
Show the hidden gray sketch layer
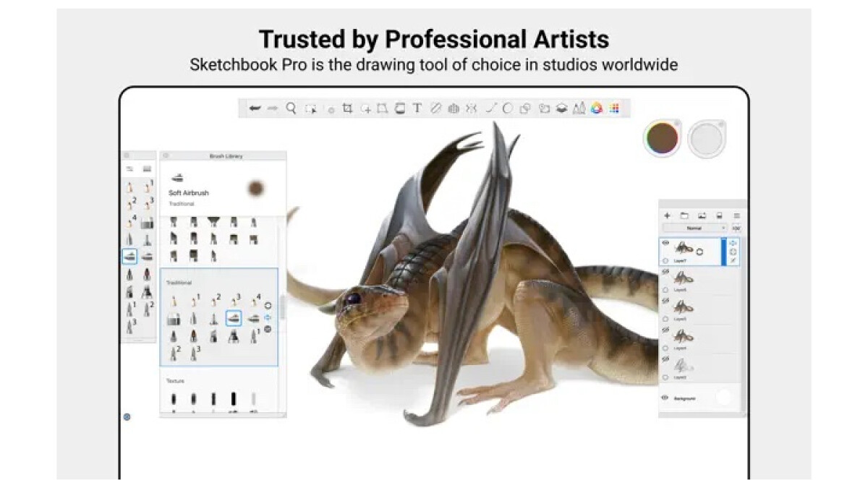[x=665, y=359]
